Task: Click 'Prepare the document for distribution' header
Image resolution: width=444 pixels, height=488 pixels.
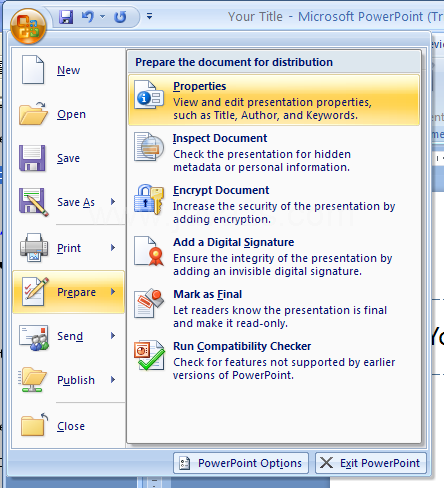Action: coord(234,62)
